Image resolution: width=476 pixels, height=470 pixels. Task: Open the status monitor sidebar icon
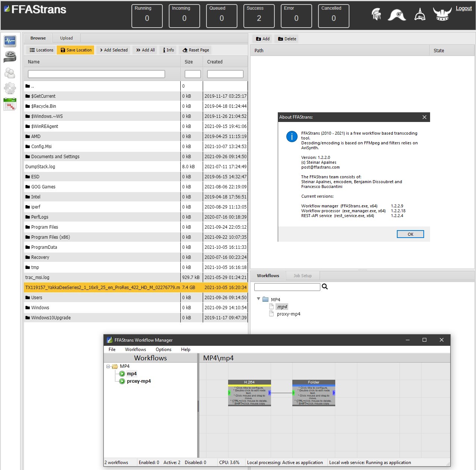(10, 41)
